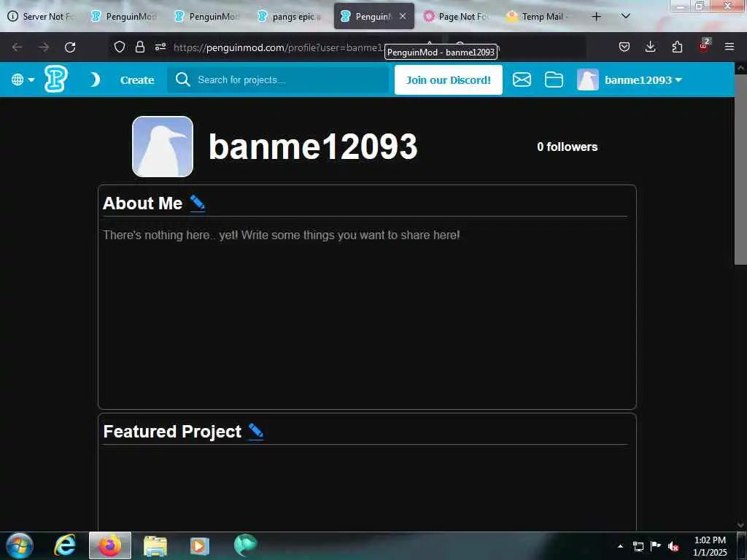
Task: Click uBlock extension icon with badge
Action: (x=704, y=46)
